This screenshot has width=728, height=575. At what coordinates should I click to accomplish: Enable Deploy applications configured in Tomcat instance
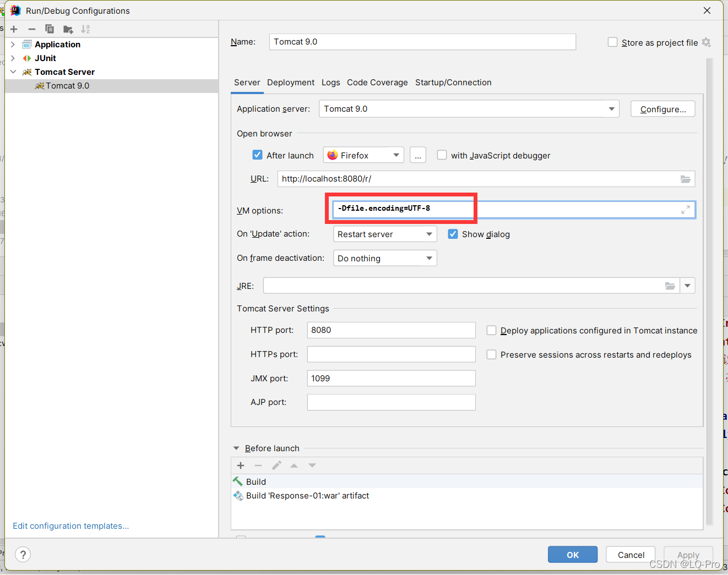pos(491,330)
